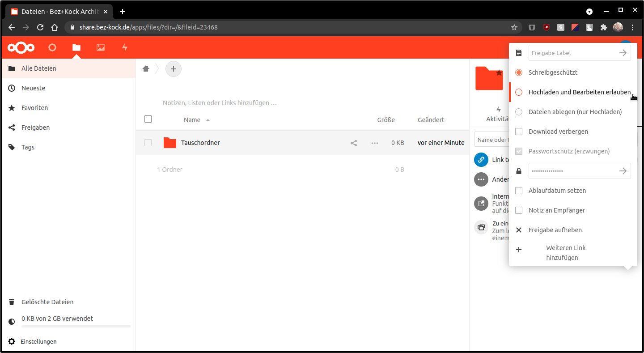The height and width of the screenshot is (353, 644).
Task: Select Dateien ablegen (nur Hochladen) option
Action: (x=519, y=112)
